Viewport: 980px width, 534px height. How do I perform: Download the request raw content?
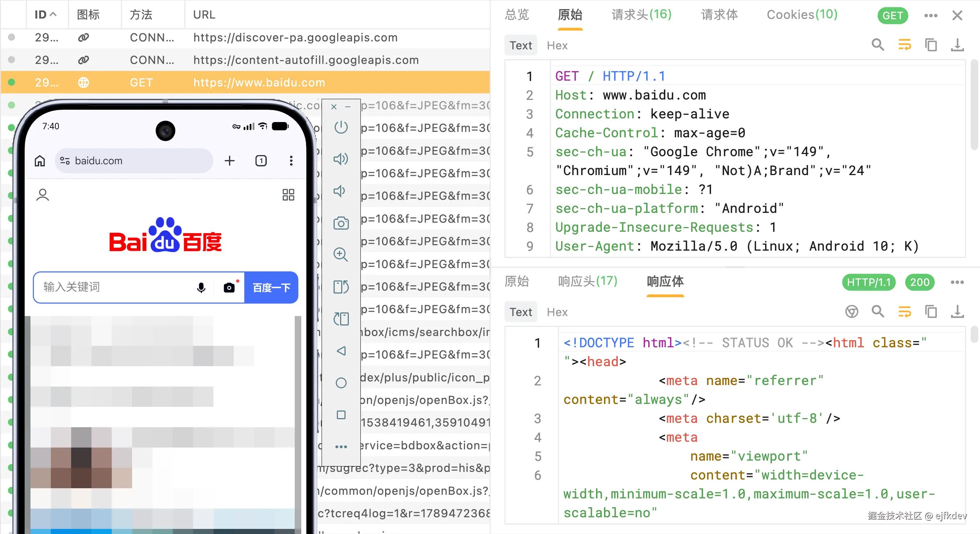click(957, 45)
